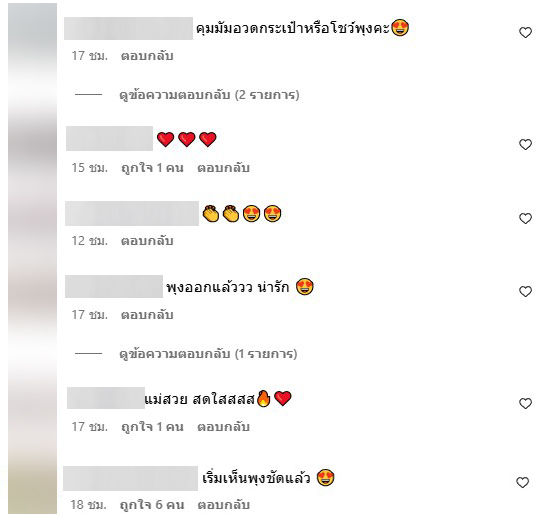Like the comment 'พุงออกแล้ววว น่ารัก'

pos(525,291)
